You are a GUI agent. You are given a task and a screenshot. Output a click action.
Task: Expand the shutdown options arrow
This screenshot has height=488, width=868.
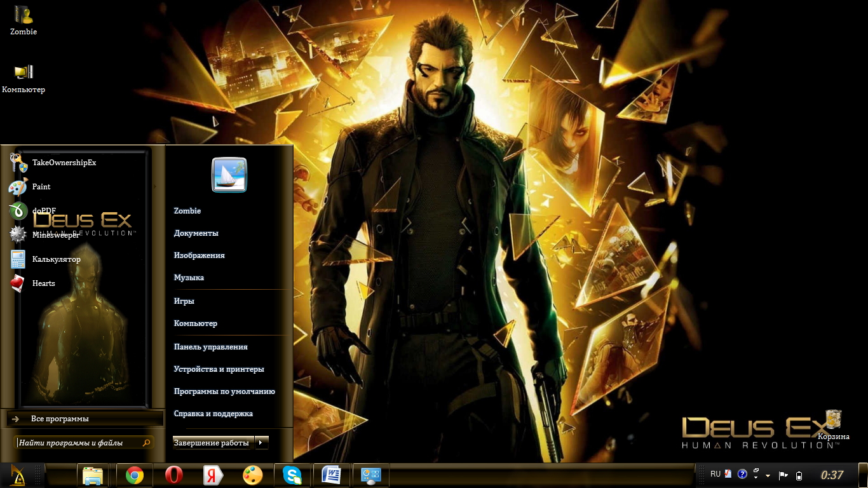click(261, 443)
